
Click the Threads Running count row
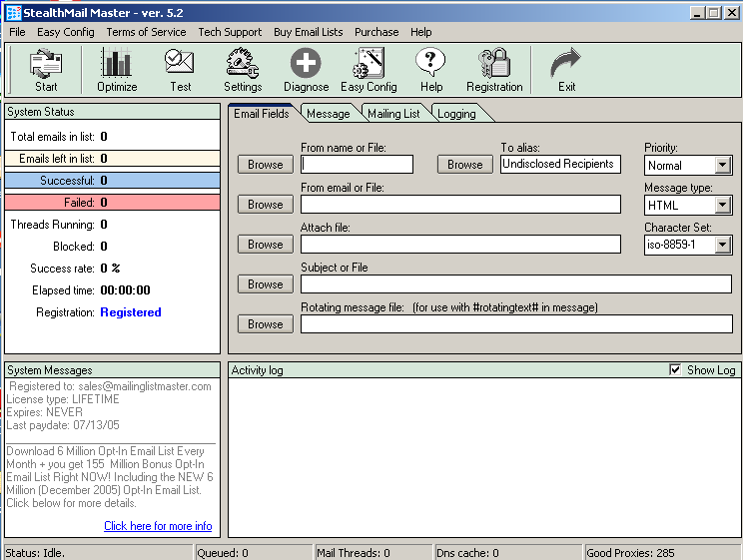click(112, 224)
